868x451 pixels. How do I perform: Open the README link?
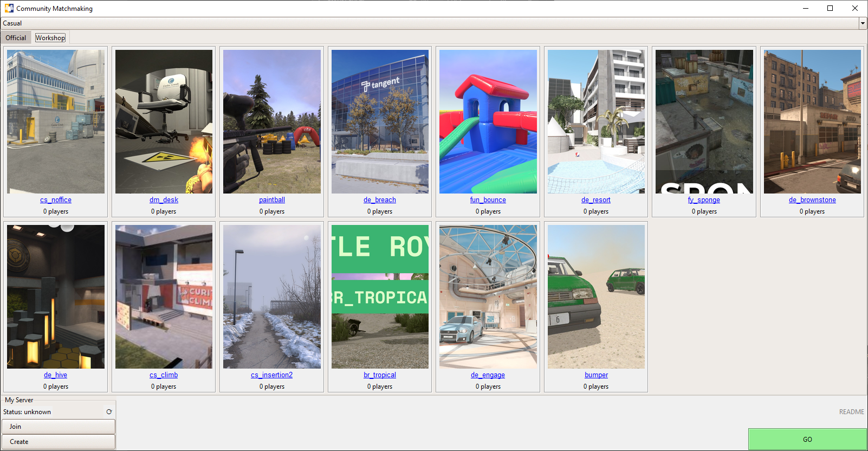(851, 412)
